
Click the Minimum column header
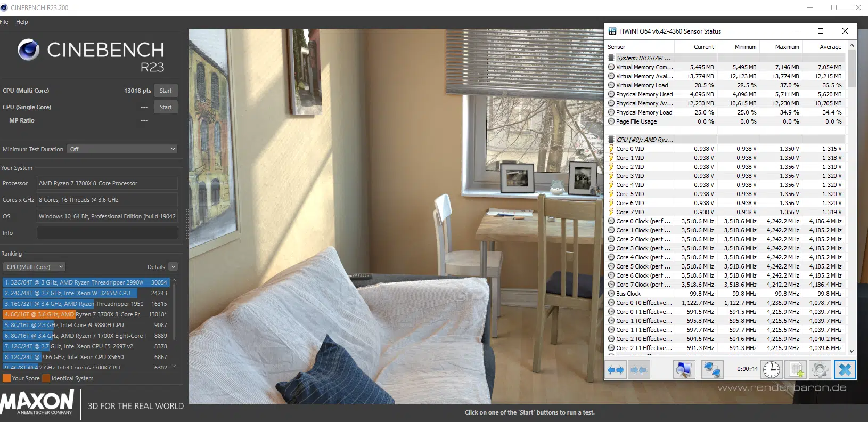739,47
